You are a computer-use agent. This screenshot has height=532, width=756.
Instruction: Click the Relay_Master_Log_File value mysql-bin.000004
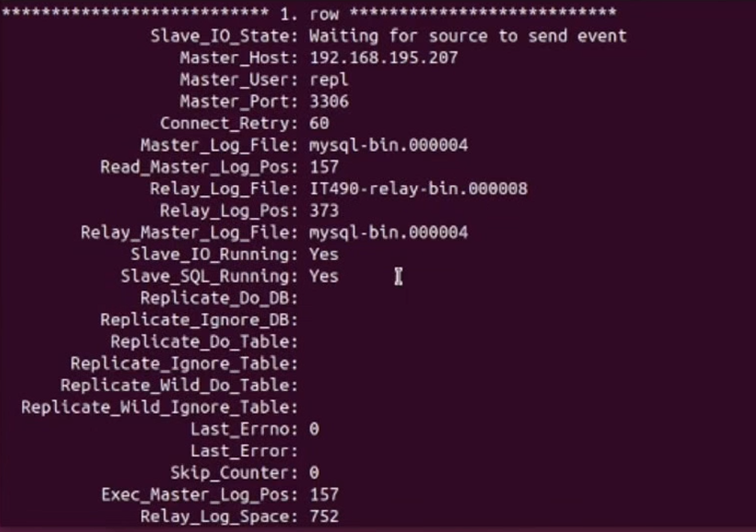click(x=389, y=233)
